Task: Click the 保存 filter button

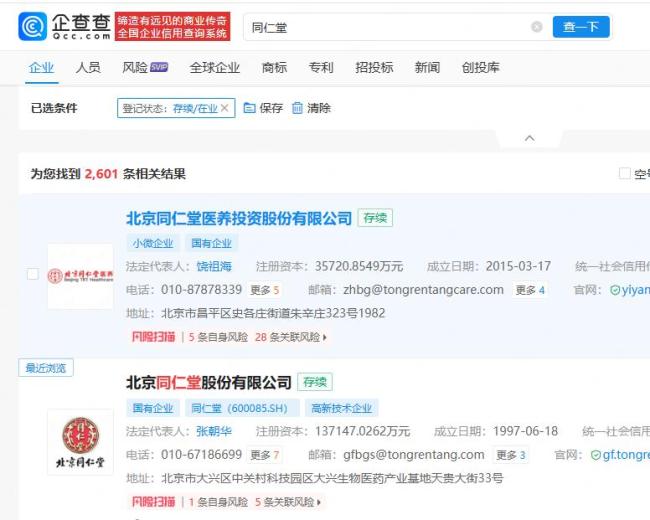Action: click(x=263, y=108)
